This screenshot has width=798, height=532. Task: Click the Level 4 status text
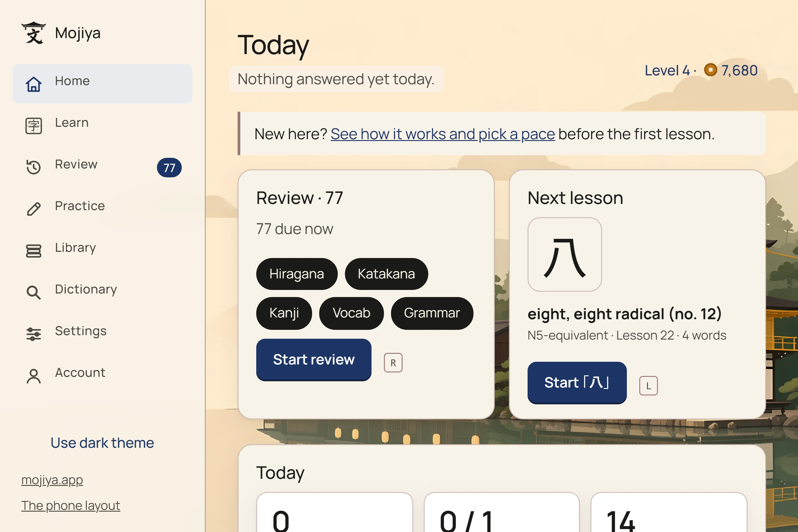667,71
